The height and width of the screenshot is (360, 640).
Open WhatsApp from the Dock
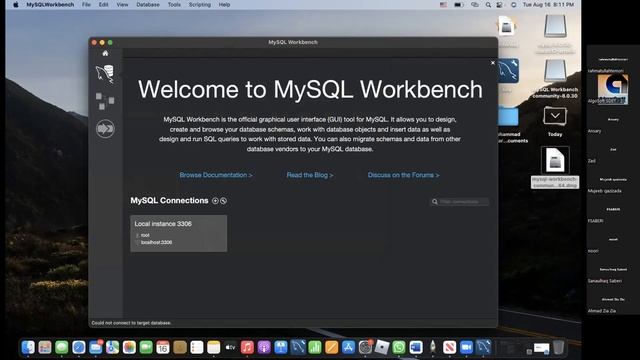(399, 347)
